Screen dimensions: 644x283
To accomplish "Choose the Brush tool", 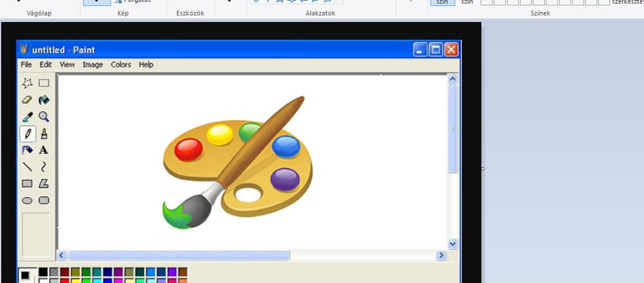I will (44, 133).
